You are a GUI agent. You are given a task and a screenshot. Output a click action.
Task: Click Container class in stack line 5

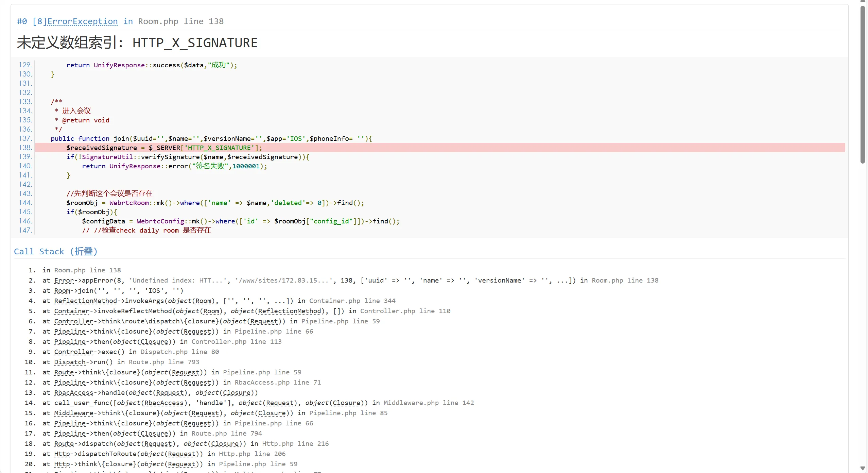(x=71, y=311)
